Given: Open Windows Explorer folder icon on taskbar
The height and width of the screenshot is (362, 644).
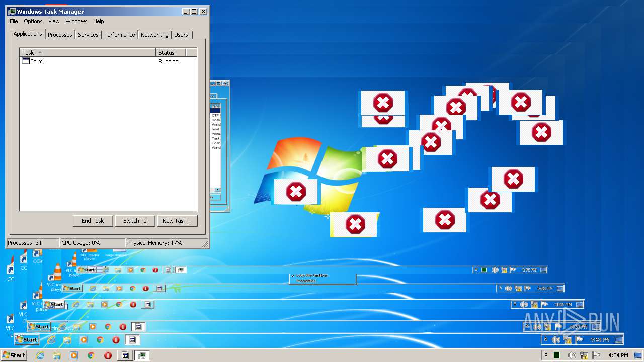Looking at the screenshot, I should pos(57,355).
